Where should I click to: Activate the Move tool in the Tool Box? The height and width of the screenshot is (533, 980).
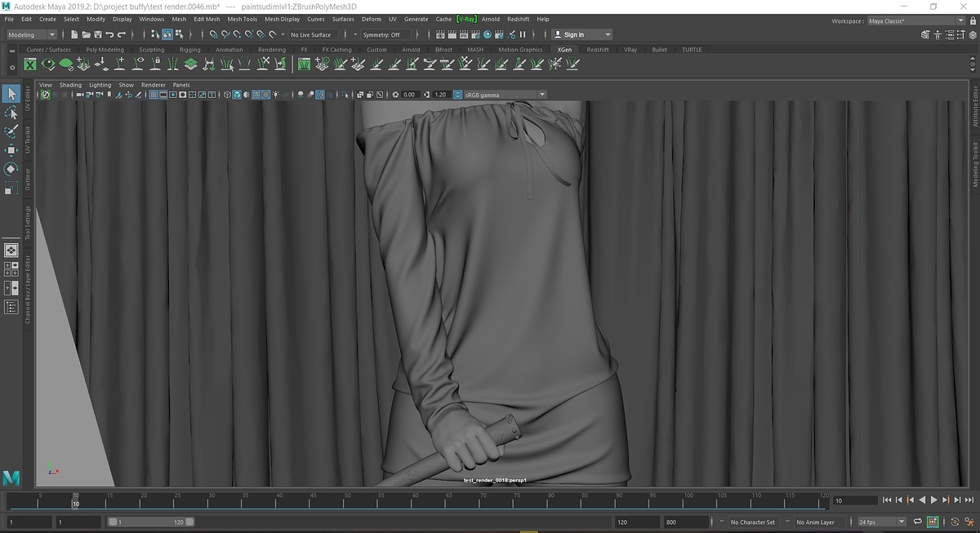pyautogui.click(x=11, y=150)
